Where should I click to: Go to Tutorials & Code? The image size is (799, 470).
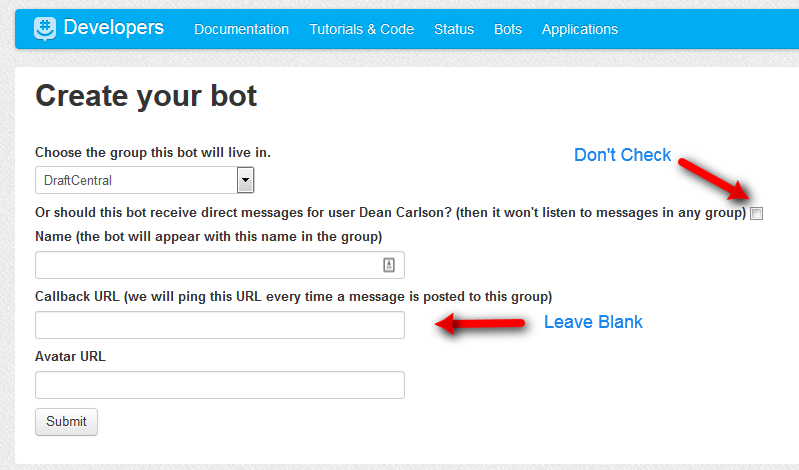361,29
